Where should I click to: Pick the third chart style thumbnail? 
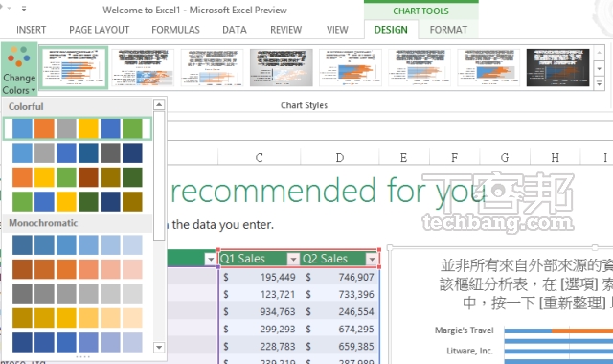click(x=212, y=68)
